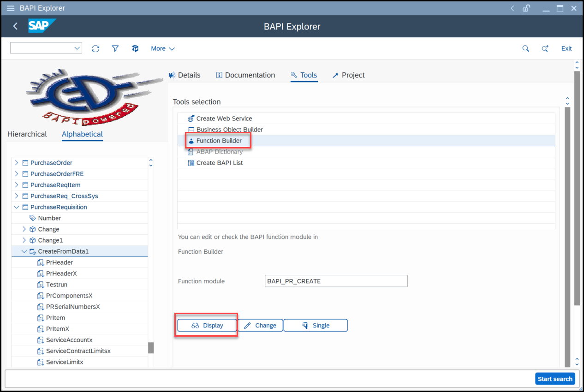Click the cube icon in toolbar
Viewport: 584px width, 392px height.
click(x=135, y=48)
